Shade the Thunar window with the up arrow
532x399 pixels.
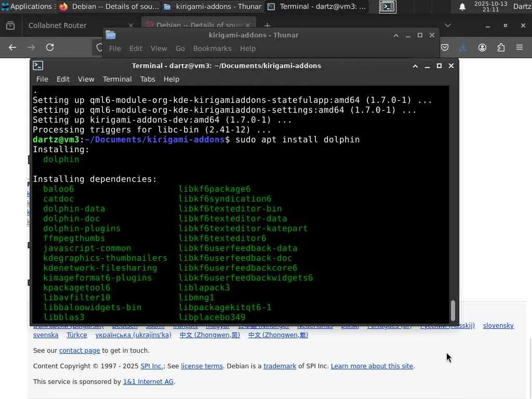pos(396,35)
